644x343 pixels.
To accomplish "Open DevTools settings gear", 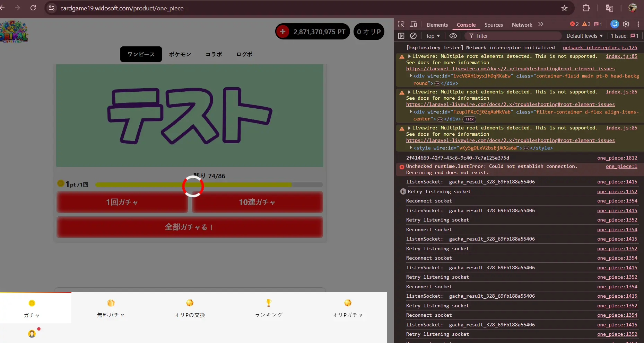I will point(626,24).
